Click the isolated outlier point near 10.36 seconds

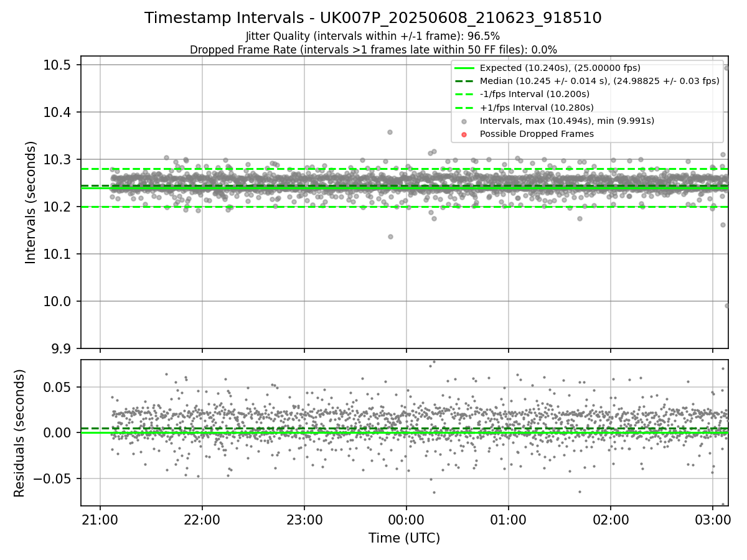(x=390, y=132)
